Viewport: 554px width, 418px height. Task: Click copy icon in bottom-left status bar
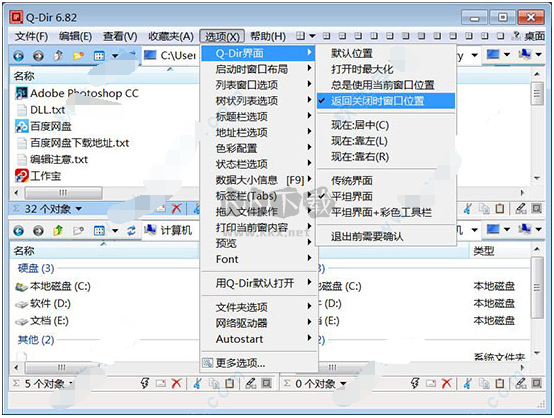click(x=214, y=383)
